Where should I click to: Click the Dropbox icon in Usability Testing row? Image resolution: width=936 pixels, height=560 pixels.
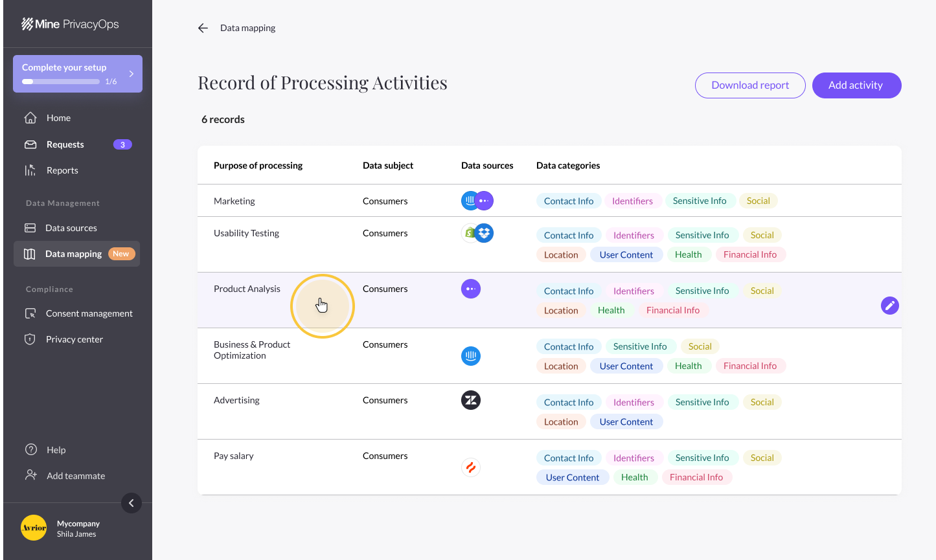[484, 232]
